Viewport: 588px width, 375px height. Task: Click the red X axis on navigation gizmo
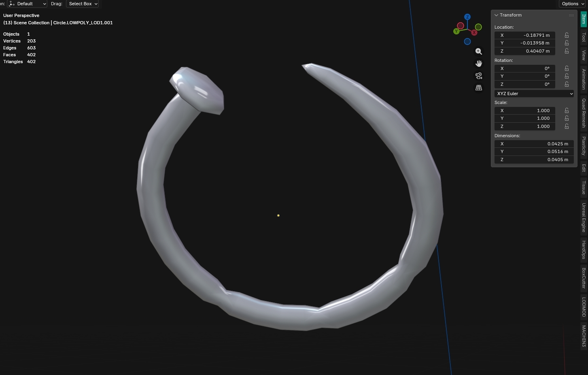pos(474,32)
